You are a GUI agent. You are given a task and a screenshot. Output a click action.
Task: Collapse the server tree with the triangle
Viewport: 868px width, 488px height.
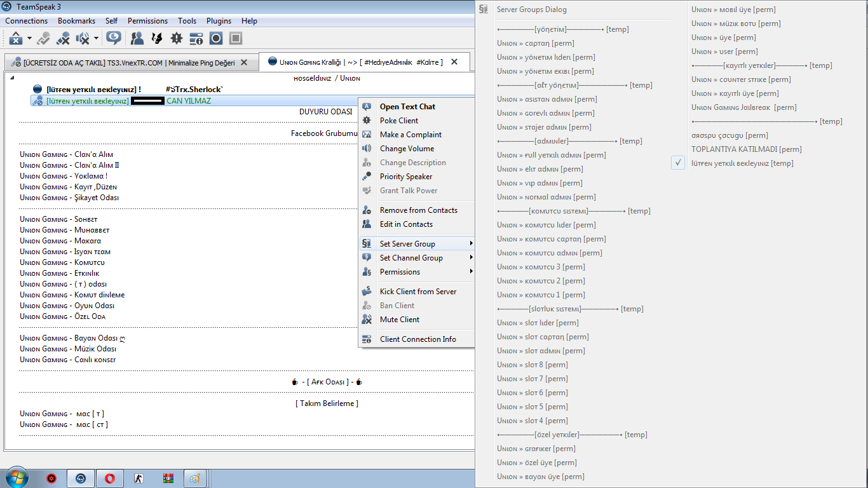[11, 78]
